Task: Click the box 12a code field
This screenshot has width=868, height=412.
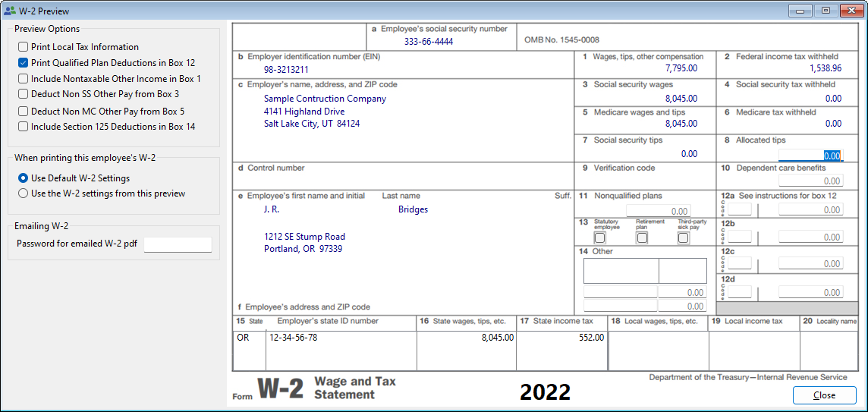Action: click(741, 209)
